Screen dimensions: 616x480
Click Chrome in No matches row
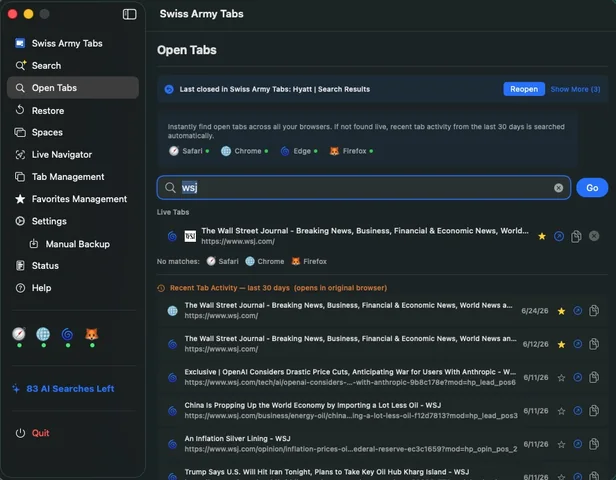264,261
